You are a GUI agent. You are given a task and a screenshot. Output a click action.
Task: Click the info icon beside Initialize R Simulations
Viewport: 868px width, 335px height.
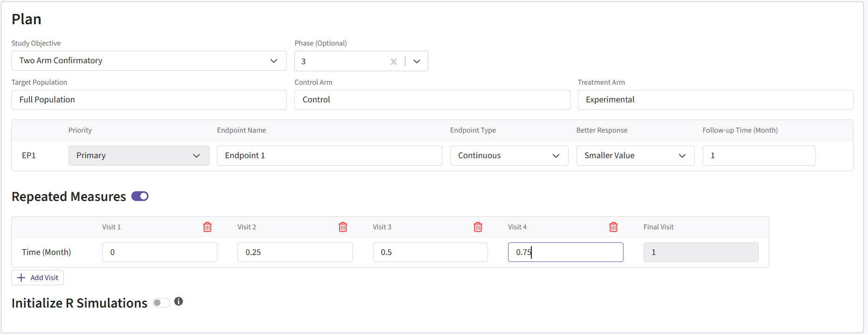[178, 301]
